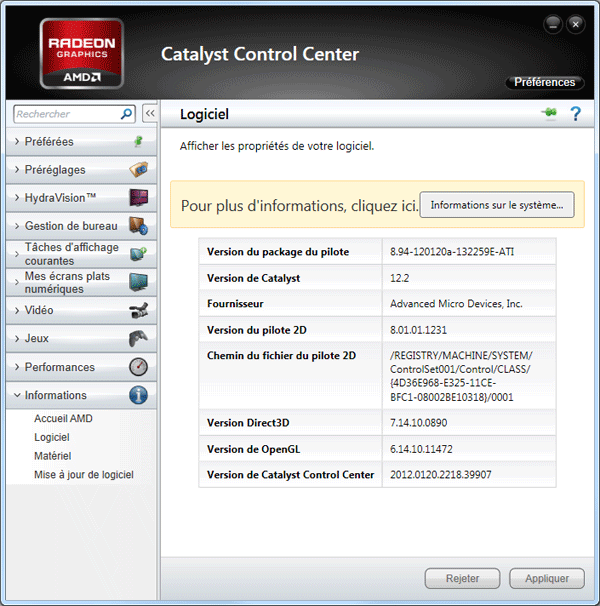Click the Gestion de bureau icon
The image size is (600, 606).
pyautogui.click(x=138, y=226)
